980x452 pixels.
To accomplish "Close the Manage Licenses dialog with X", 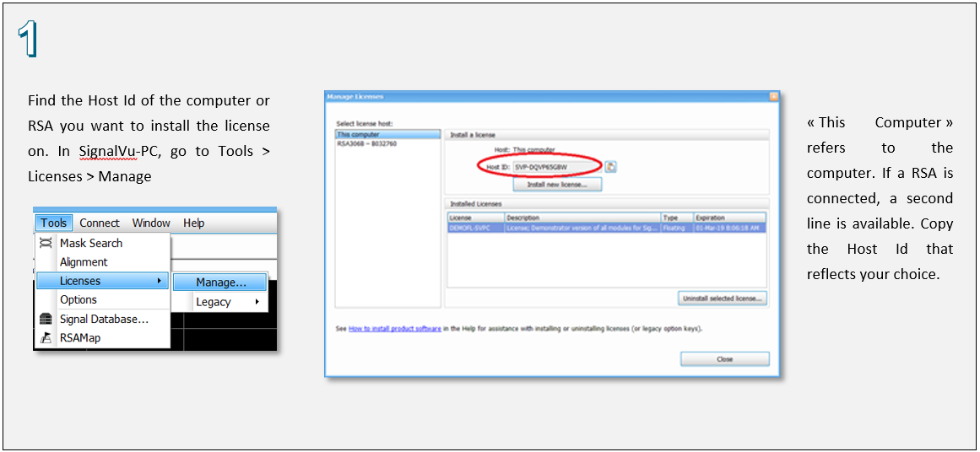I will point(773,97).
